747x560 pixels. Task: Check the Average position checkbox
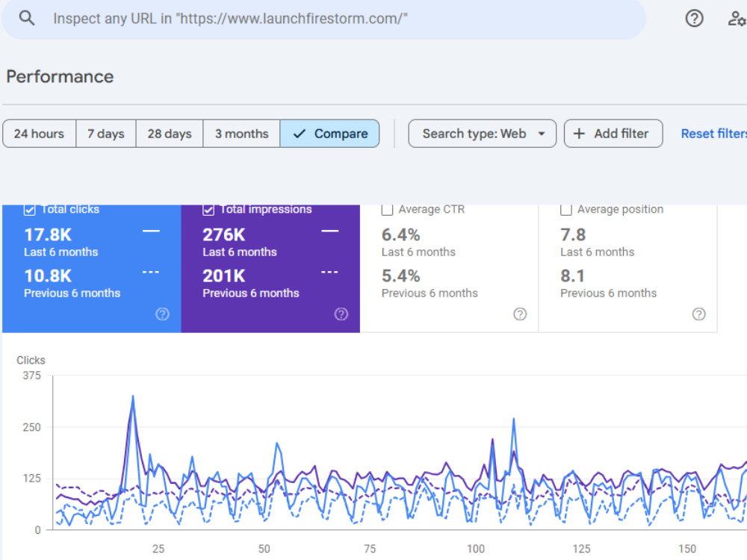[x=566, y=210]
